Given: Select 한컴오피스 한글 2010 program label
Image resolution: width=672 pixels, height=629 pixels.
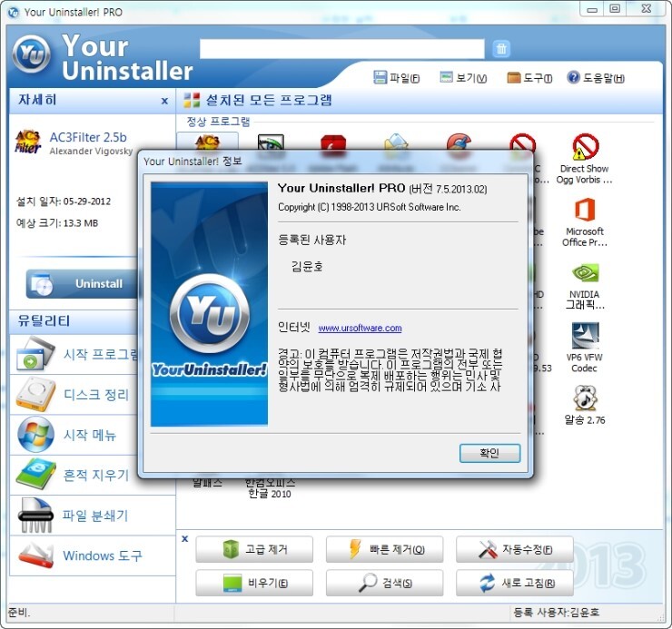Looking at the screenshot, I should (270, 487).
